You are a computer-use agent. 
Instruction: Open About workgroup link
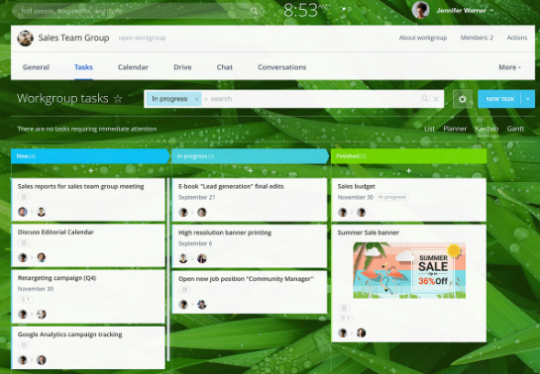423,38
